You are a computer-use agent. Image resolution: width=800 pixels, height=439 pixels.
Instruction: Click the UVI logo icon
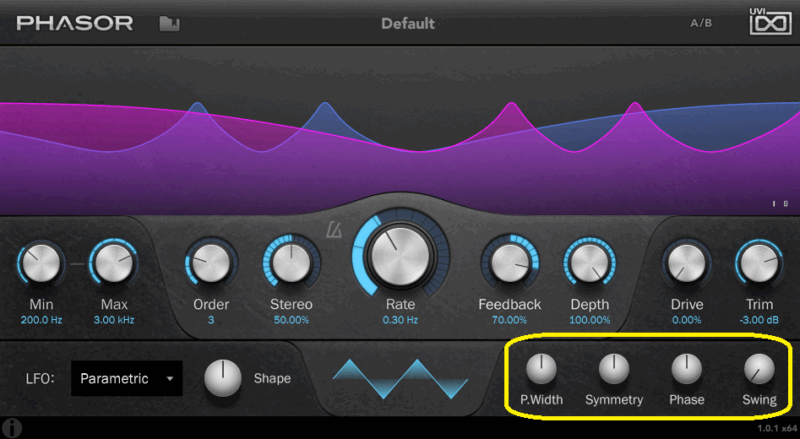pyautogui.click(x=770, y=21)
